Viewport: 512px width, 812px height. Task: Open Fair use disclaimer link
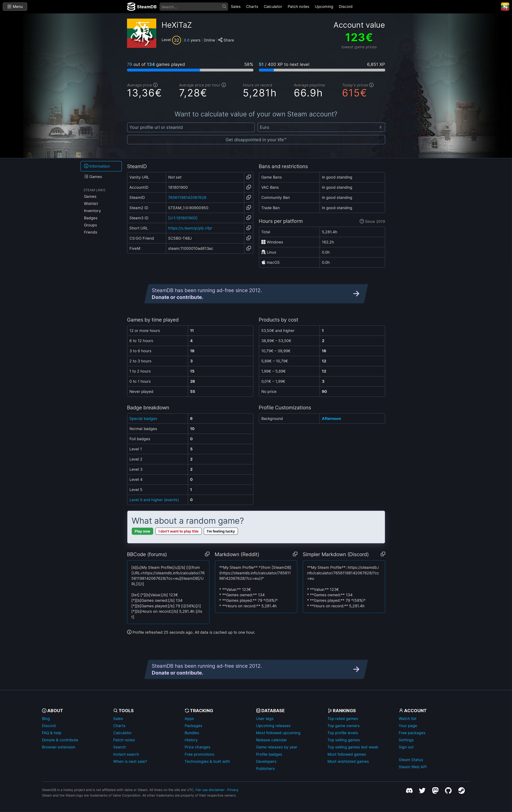point(210,790)
